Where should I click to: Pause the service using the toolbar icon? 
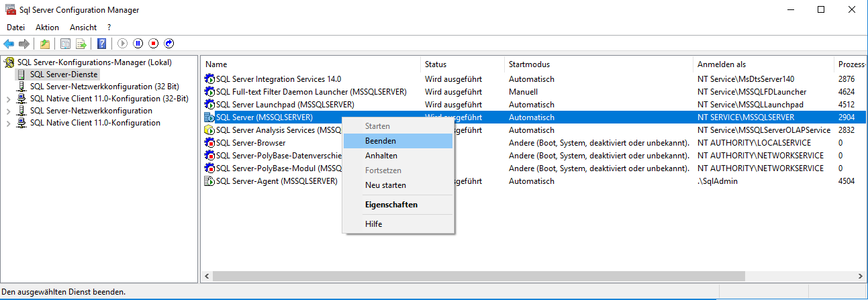(138, 44)
